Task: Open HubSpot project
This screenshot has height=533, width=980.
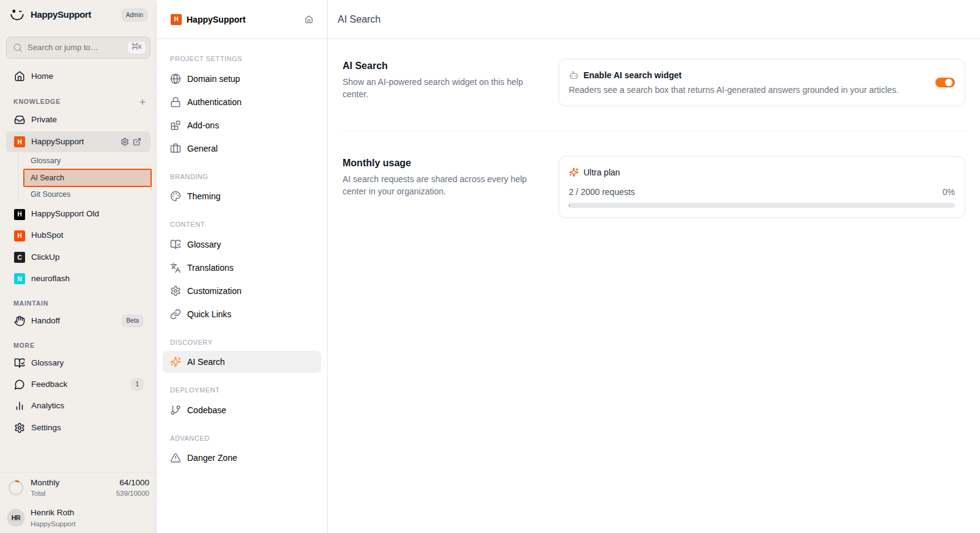Action: [x=78, y=235]
